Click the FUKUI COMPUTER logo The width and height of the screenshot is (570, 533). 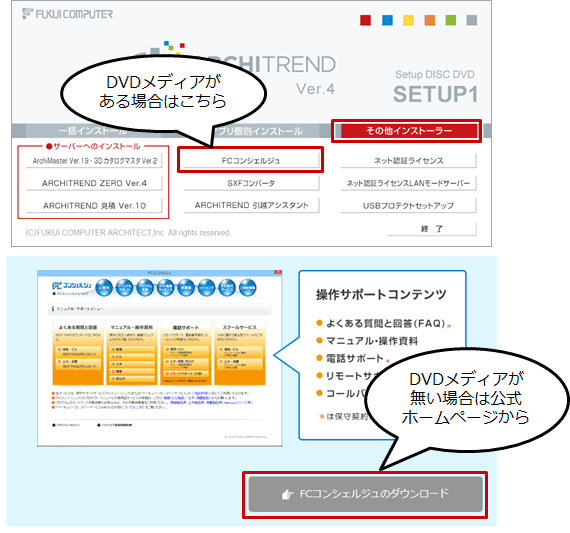coord(68,14)
